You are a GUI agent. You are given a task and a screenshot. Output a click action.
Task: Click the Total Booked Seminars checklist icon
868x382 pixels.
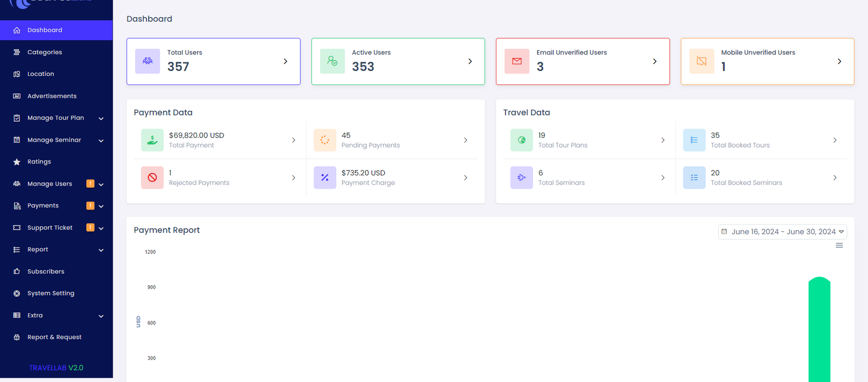pyautogui.click(x=694, y=177)
